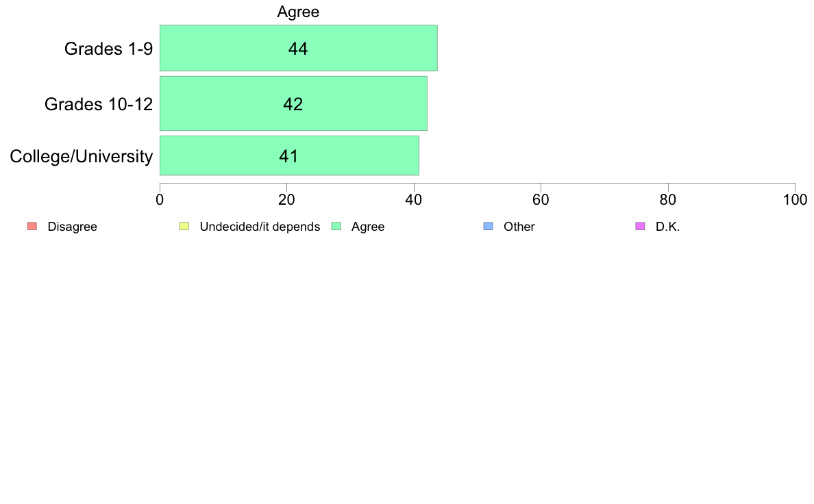Click the Other legend text
This screenshot has height=504, width=814.
tap(519, 227)
